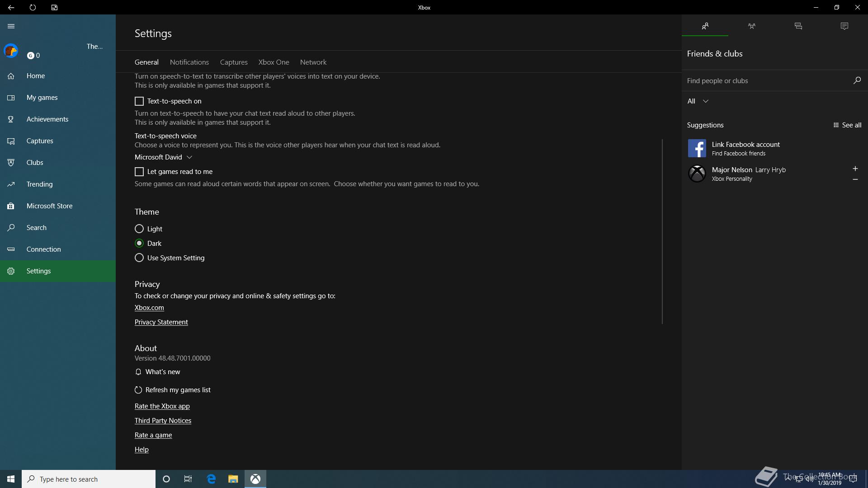Screen dimensions: 868x488
Task: Click the Captures icon in sidebar
Action: tap(11, 141)
